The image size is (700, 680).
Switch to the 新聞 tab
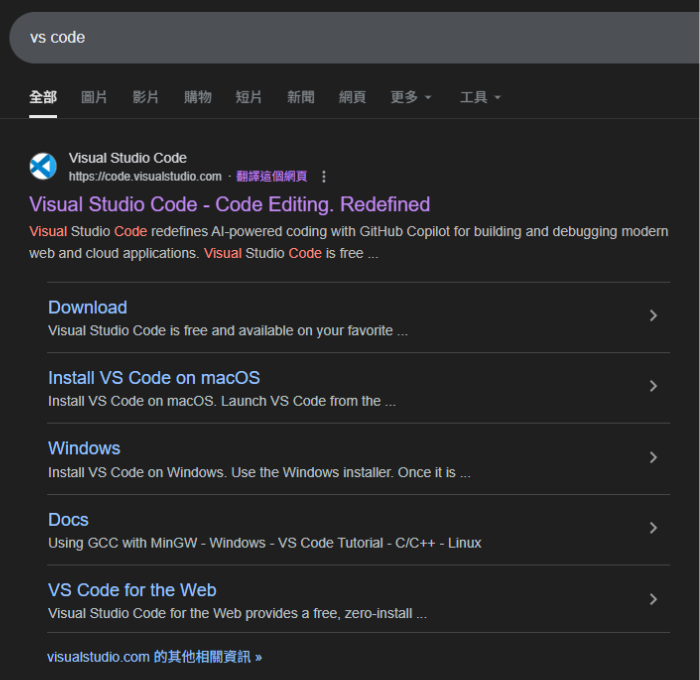tap(300, 97)
